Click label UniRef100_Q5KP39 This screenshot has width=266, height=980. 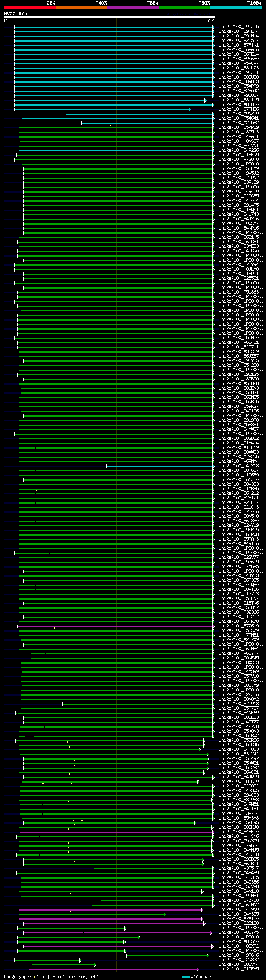tap(239, 128)
